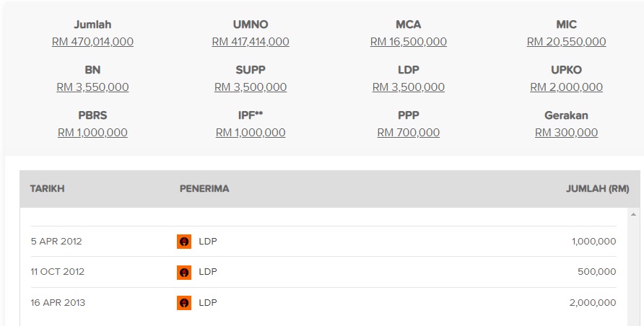Click the MCA amount RM 16,500,000
This screenshot has height=326, width=644.
point(409,42)
